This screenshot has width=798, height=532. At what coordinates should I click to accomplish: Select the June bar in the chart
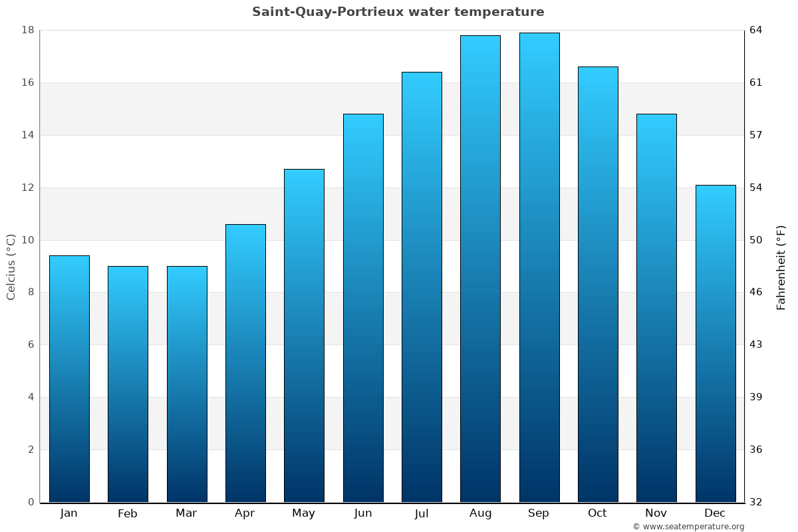tap(363, 308)
